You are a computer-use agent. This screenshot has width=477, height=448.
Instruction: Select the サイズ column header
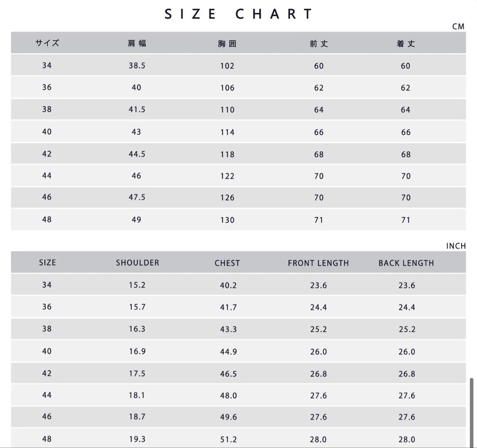click(47, 43)
